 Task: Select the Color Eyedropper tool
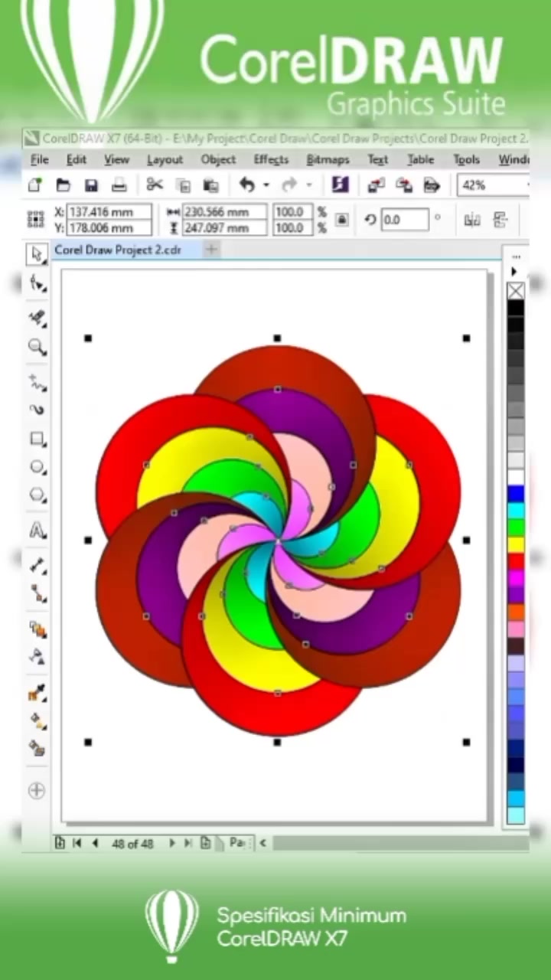[x=37, y=693]
